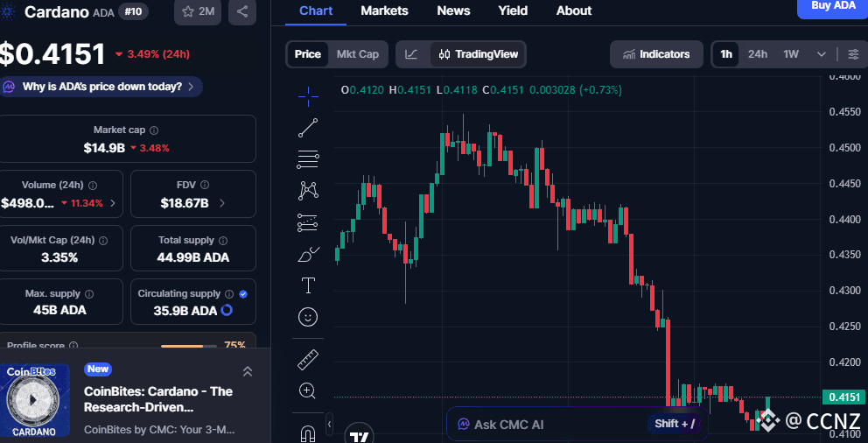This screenshot has width=868, height=443.
Task: Open the Indicators menu
Action: [656, 54]
